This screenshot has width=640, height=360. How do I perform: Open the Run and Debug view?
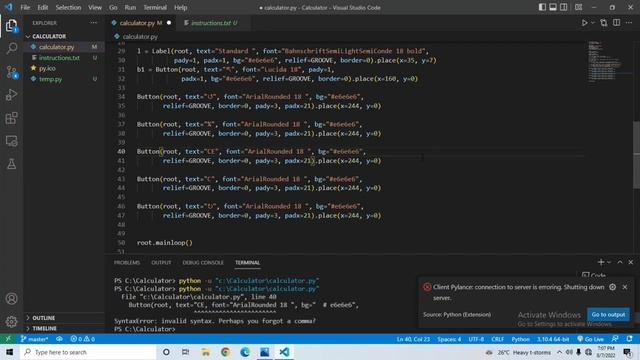click(x=11, y=95)
